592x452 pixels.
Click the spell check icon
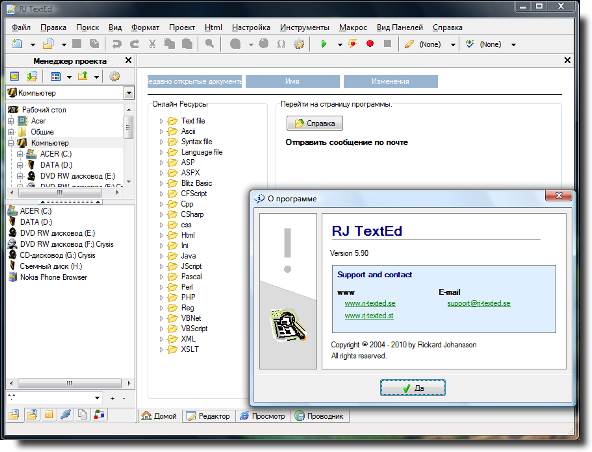tap(469, 44)
